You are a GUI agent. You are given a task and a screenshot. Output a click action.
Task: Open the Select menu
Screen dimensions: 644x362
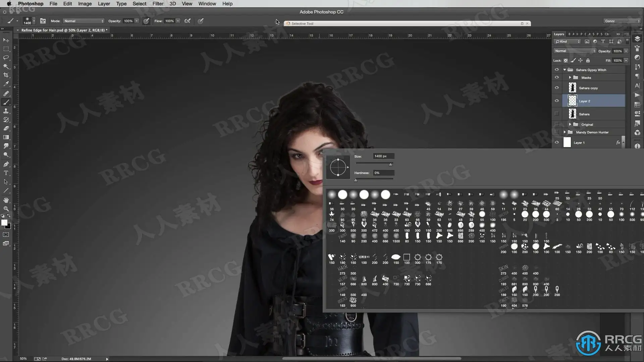(139, 4)
